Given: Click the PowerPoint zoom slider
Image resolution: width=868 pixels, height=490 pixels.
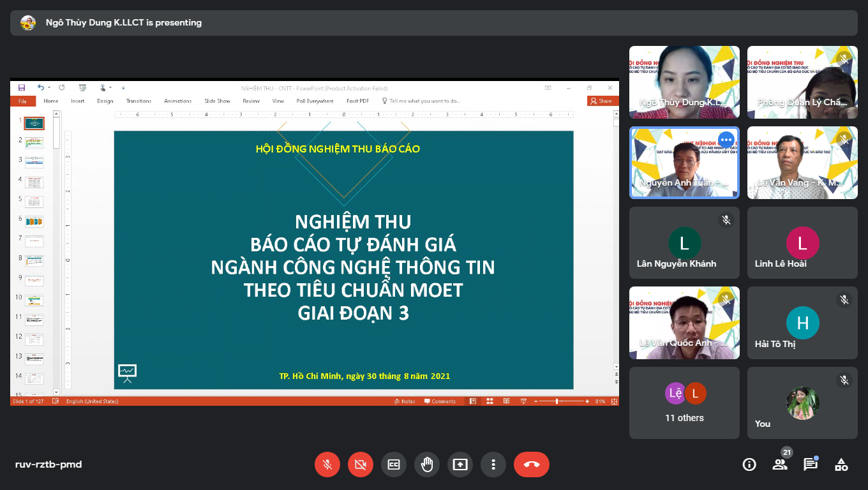Looking at the screenshot, I should 557,401.
